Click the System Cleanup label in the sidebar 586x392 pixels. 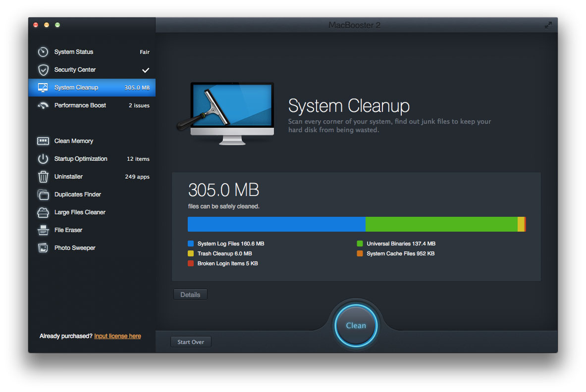(x=76, y=88)
